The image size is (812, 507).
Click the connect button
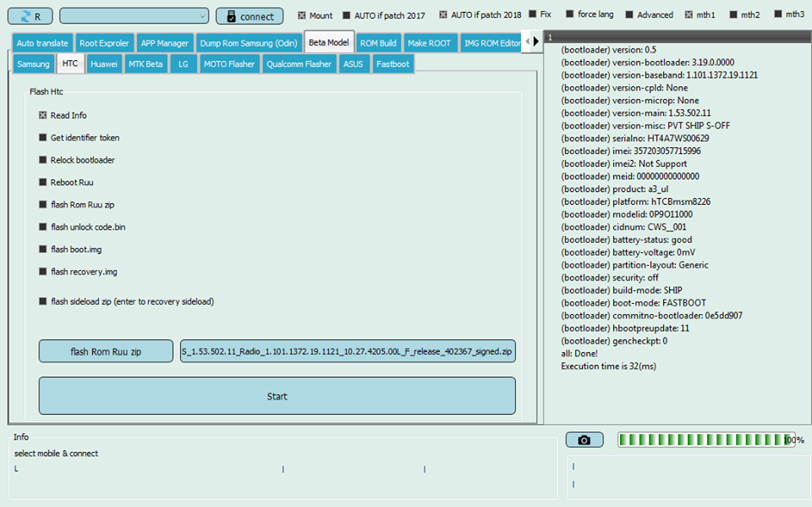pyautogui.click(x=249, y=16)
